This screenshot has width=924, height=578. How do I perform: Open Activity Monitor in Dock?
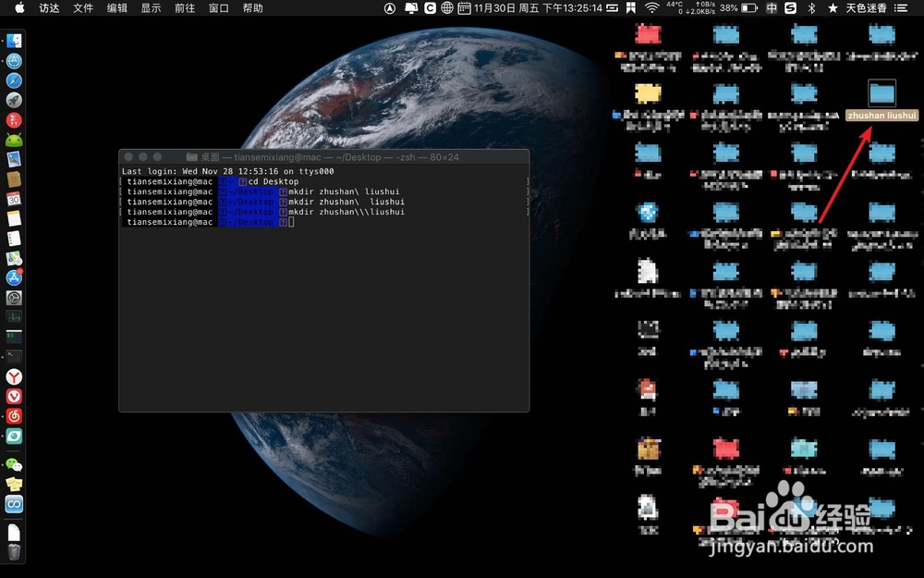coord(14,317)
